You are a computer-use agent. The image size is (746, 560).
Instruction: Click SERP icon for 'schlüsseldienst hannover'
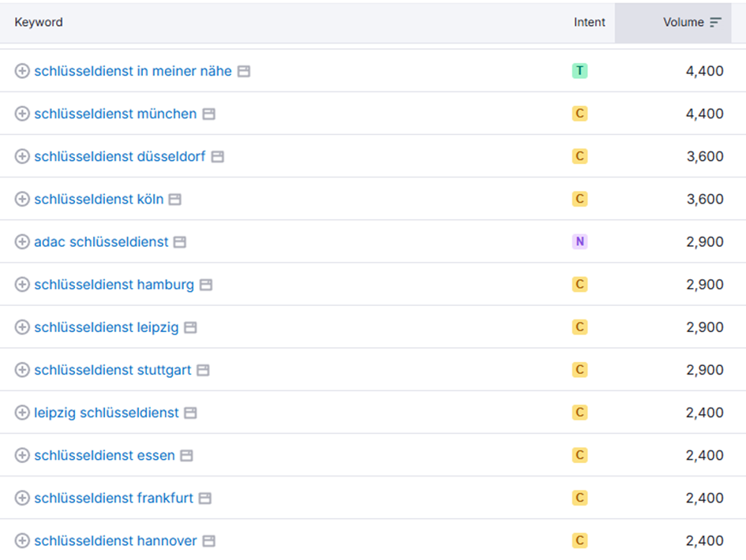coord(209,541)
